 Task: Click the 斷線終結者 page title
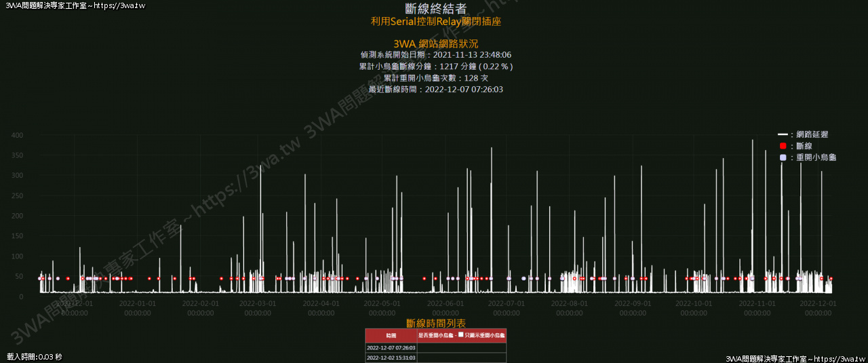pos(435,9)
